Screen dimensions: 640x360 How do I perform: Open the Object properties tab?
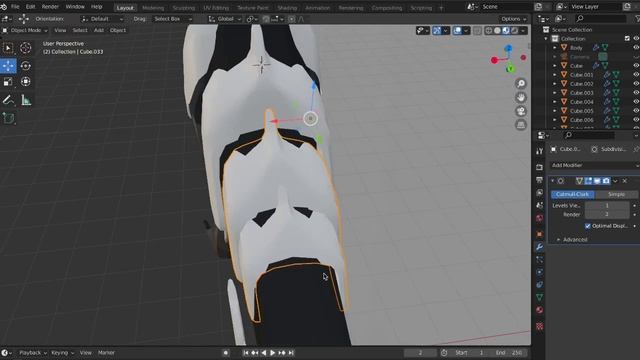coord(540,234)
